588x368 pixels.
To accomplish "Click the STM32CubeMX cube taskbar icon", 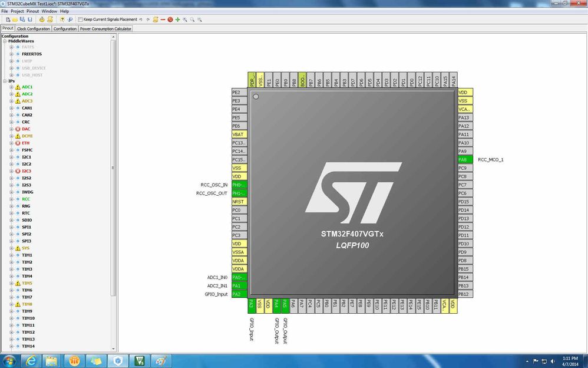I will tap(118, 361).
